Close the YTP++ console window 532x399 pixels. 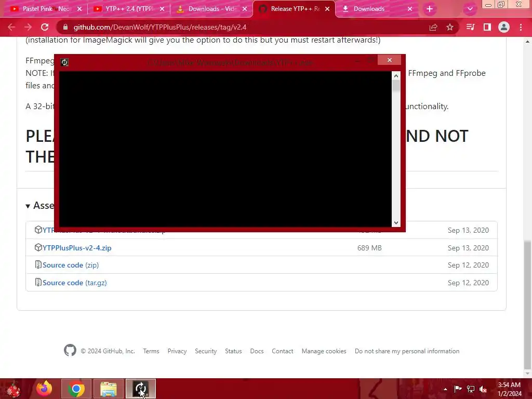(389, 60)
